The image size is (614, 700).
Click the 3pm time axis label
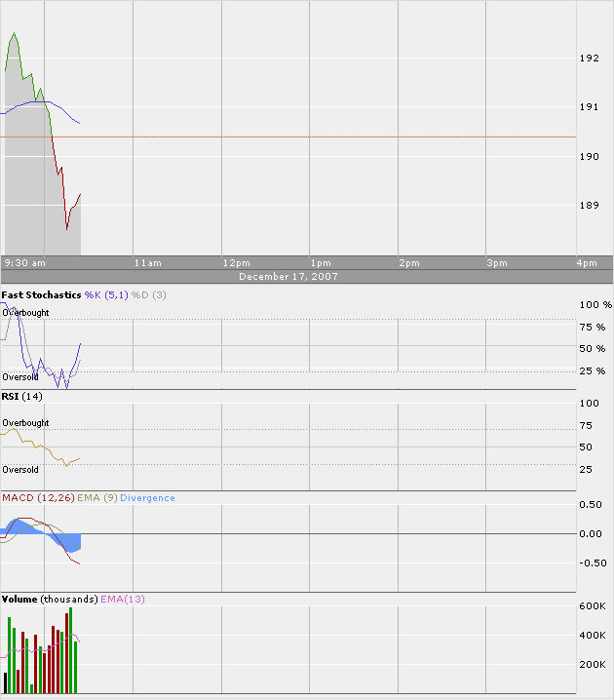point(497,263)
